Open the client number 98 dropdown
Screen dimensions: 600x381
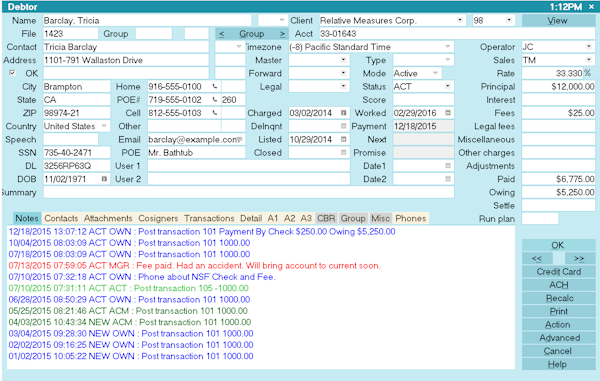[509, 20]
